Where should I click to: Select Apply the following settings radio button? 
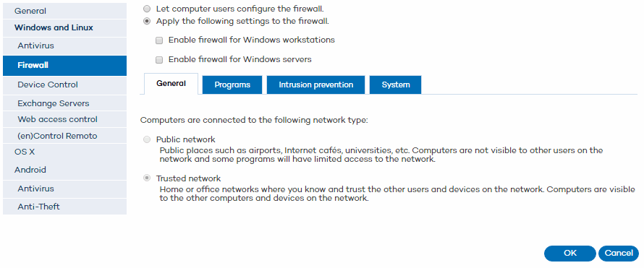click(x=147, y=21)
